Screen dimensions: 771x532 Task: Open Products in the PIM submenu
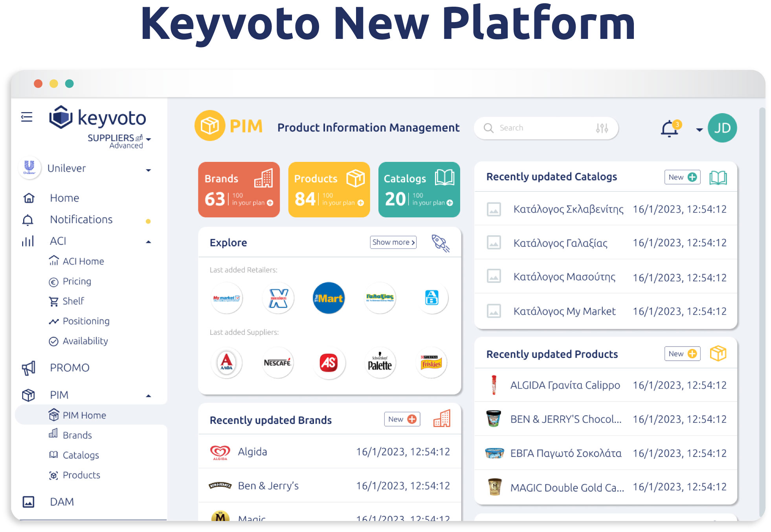tap(81, 475)
